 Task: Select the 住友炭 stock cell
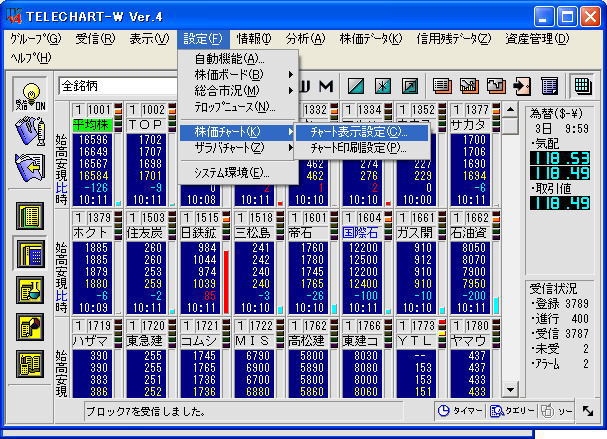tap(146, 233)
